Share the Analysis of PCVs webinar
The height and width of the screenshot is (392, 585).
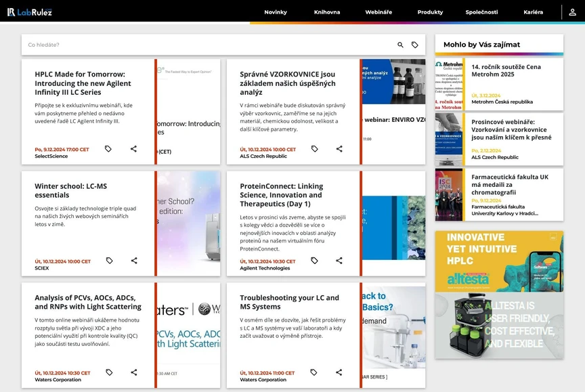click(134, 372)
